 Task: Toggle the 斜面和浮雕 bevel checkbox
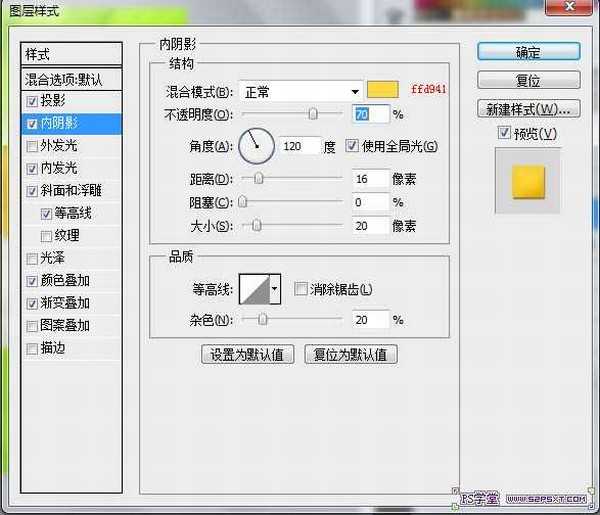pyautogui.click(x=32, y=191)
